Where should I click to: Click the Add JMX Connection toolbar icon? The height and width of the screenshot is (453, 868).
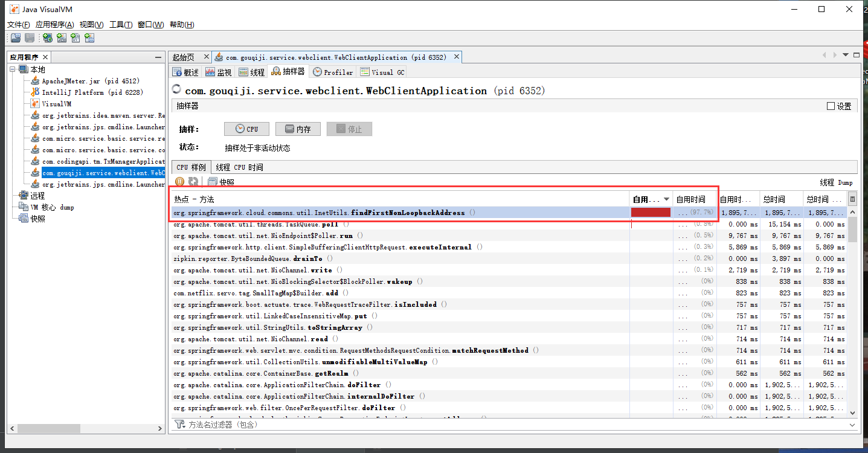pos(61,37)
